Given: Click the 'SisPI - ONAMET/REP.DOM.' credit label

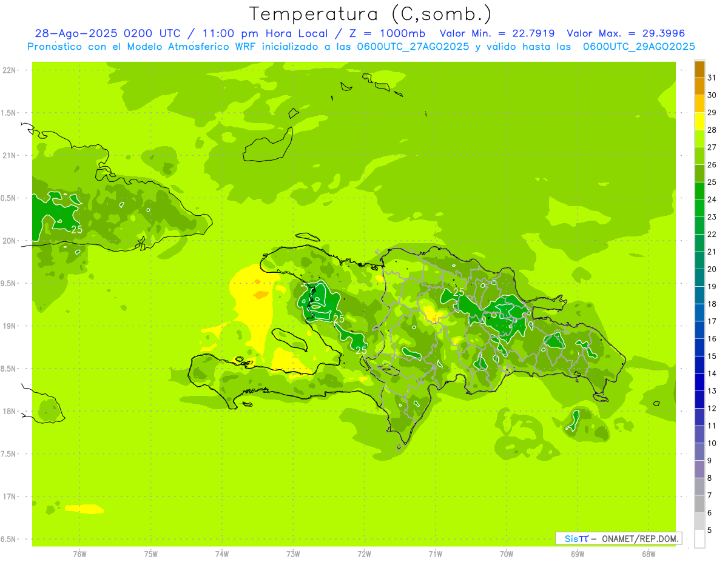Looking at the screenshot, I should click(x=618, y=538).
